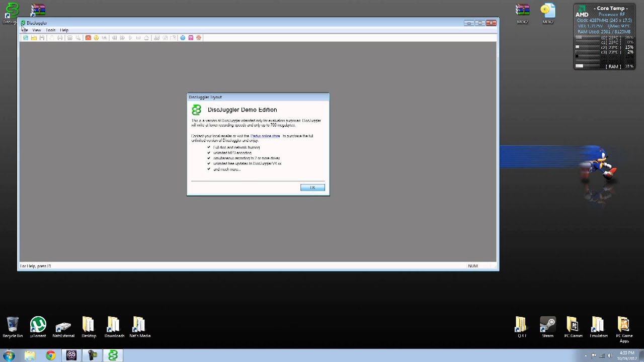
Task: Open the File menu in DiscJuggler
Action: [x=24, y=30]
